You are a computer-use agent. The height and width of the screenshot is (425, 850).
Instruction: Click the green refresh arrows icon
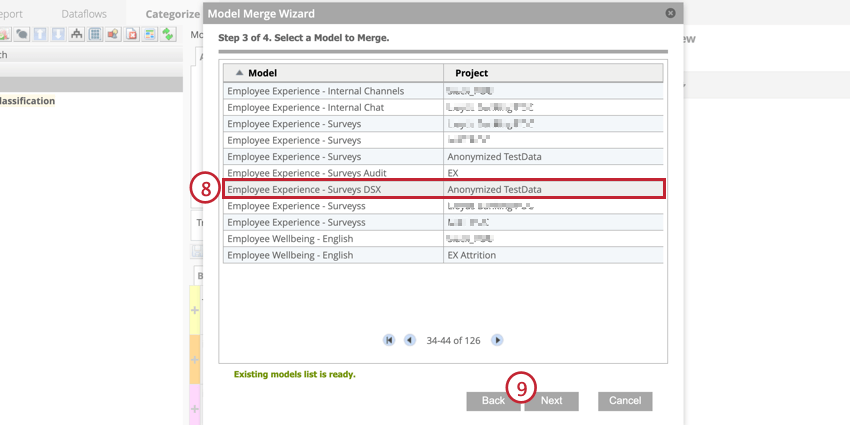[166, 33]
